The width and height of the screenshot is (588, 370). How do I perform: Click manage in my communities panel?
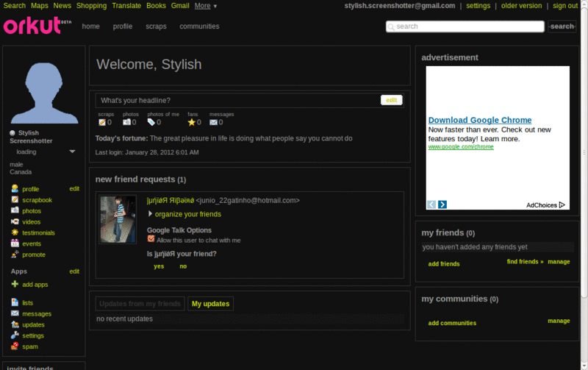tap(559, 321)
